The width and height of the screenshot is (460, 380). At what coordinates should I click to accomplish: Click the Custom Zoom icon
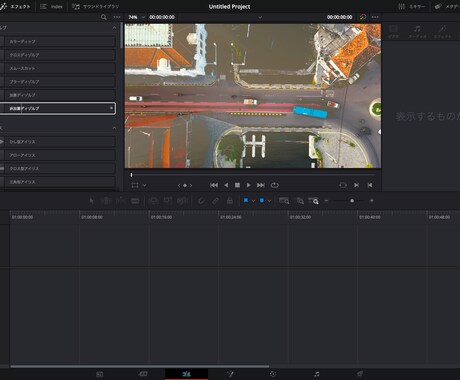(x=313, y=201)
